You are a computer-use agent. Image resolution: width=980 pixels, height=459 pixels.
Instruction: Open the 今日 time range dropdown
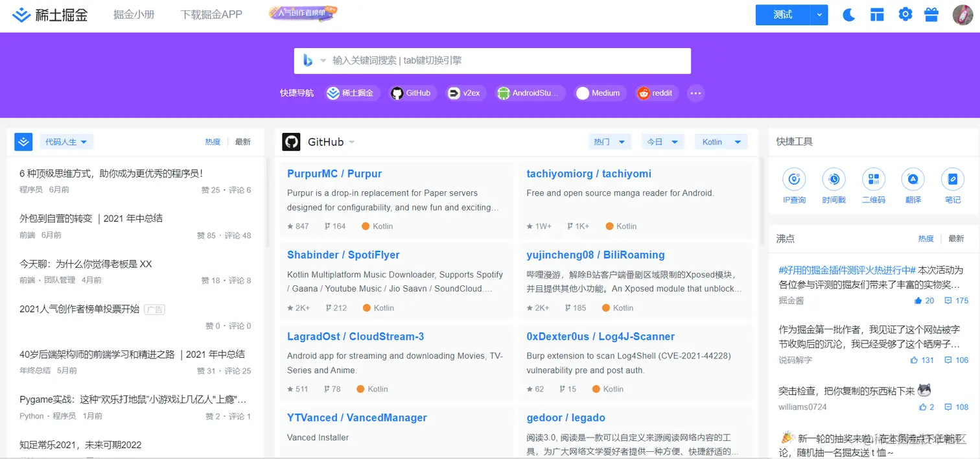(x=663, y=142)
